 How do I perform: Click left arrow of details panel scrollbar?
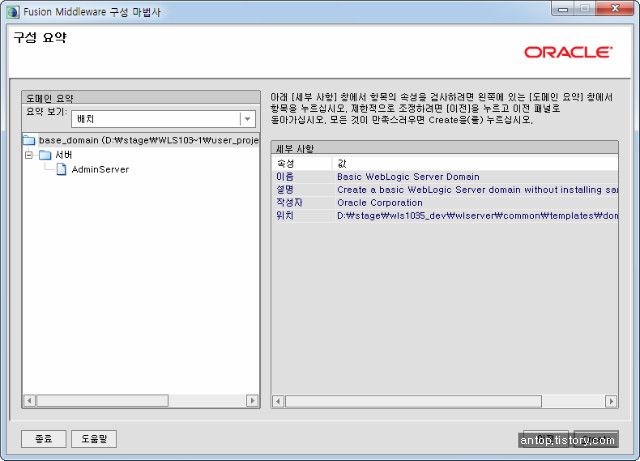278,401
